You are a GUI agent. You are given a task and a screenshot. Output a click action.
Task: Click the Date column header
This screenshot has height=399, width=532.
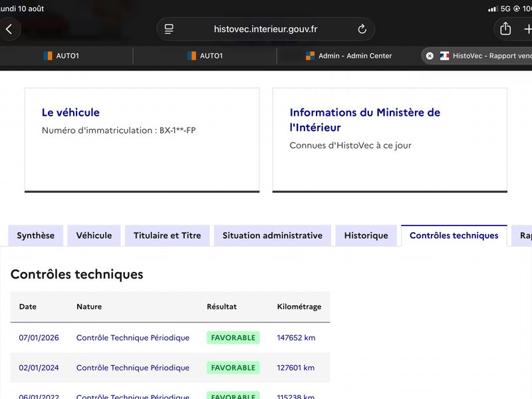(x=28, y=307)
